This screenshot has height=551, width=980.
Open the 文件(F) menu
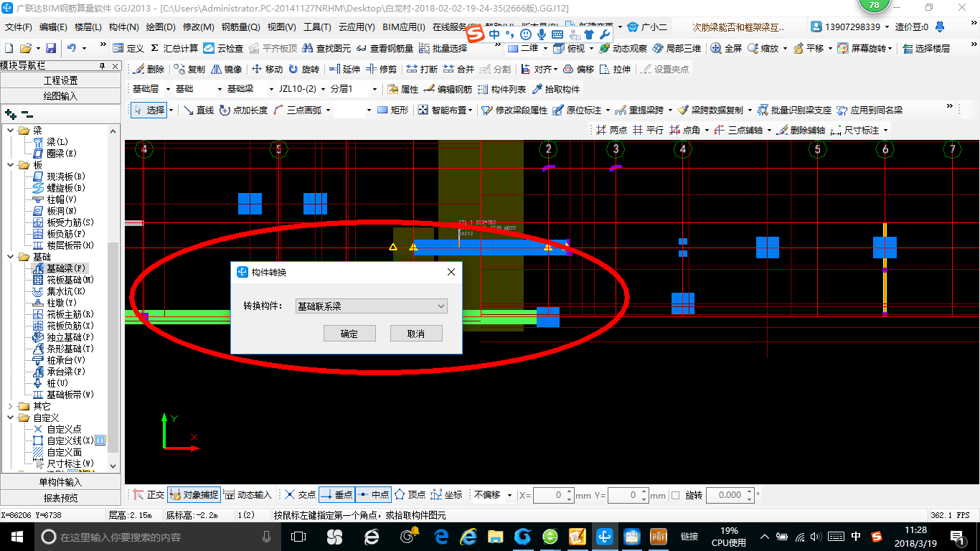click(19, 27)
